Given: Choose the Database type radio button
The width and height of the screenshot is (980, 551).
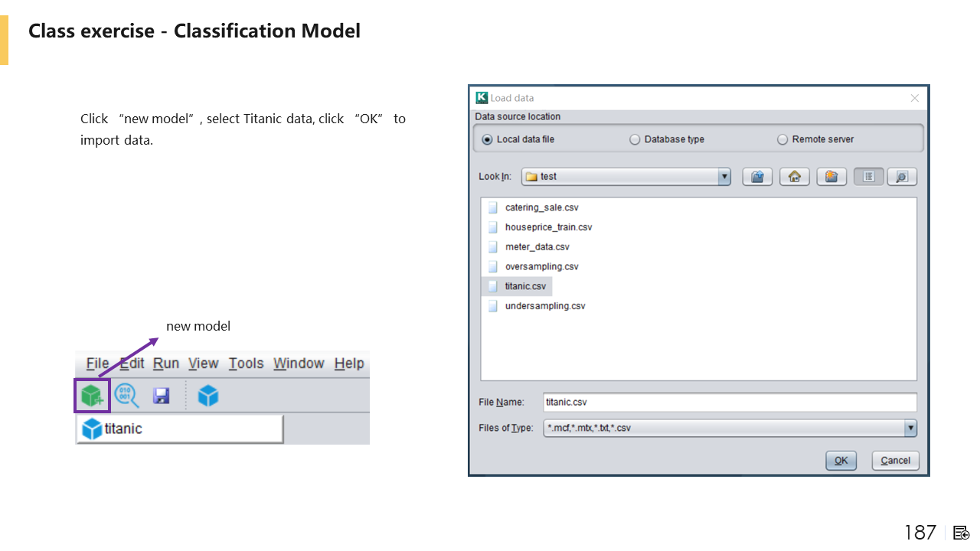Looking at the screenshot, I should [x=635, y=140].
